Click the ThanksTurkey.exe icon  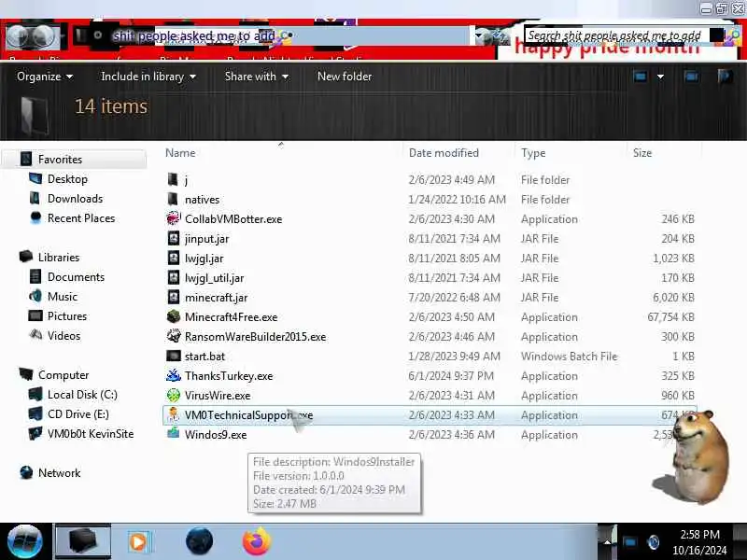[x=174, y=375]
